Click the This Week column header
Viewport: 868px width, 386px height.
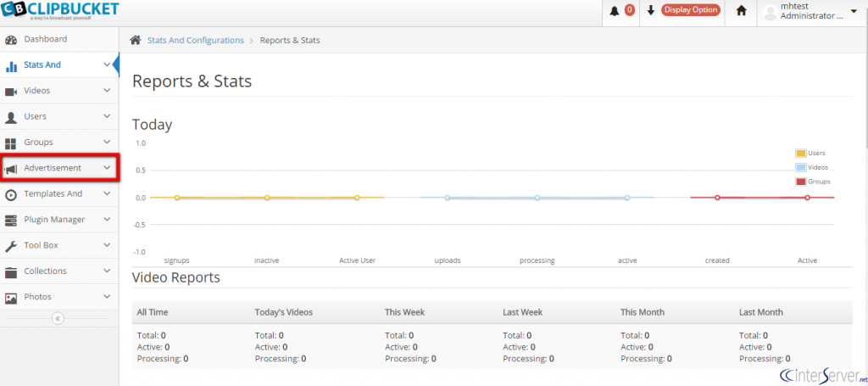404,312
